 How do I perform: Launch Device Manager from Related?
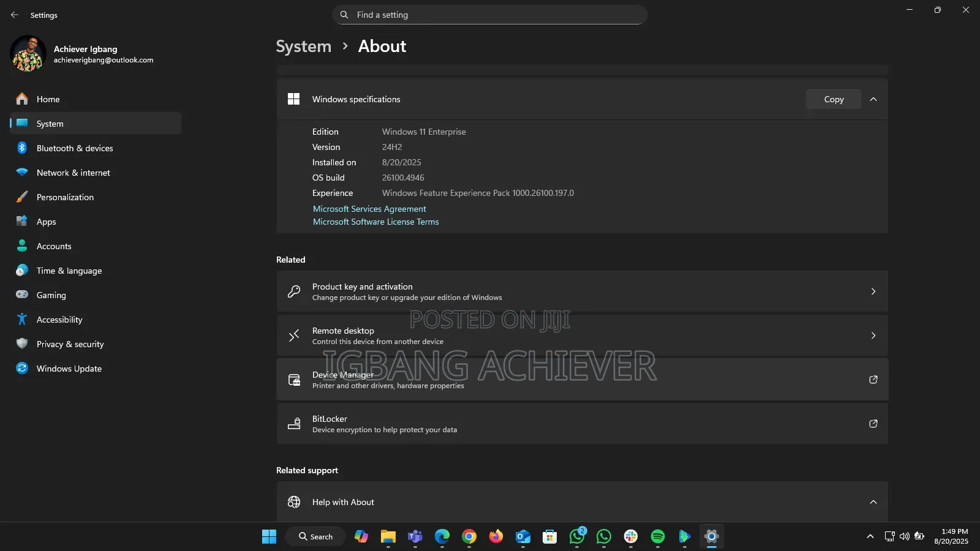582,380
